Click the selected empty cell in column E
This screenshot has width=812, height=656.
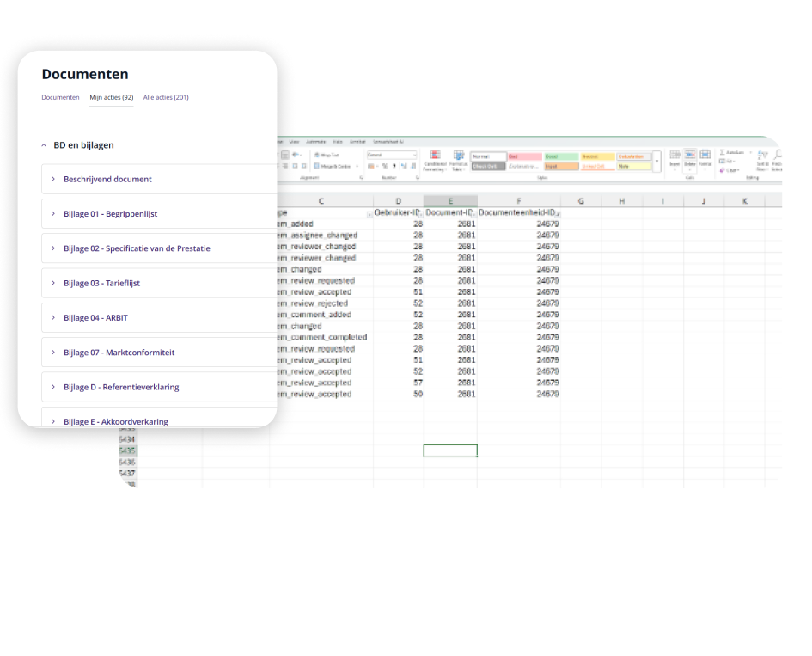pyautogui.click(x=450, y=451)
